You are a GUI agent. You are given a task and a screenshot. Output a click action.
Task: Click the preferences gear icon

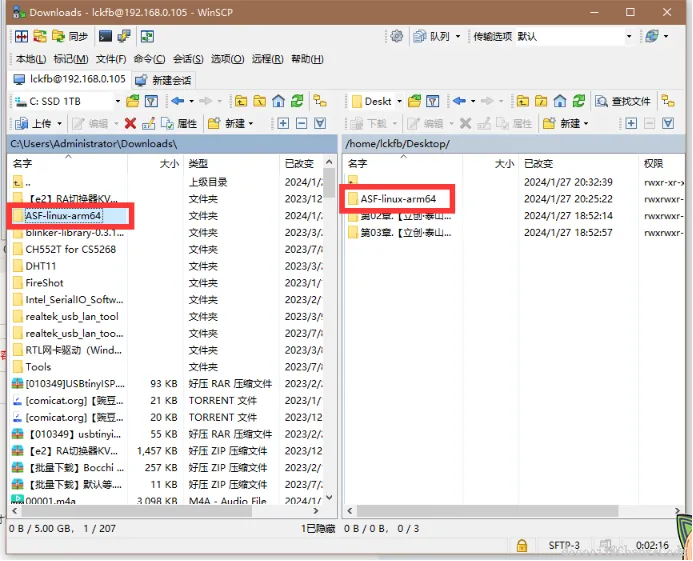pyautogui.click(x=396, y=36)
